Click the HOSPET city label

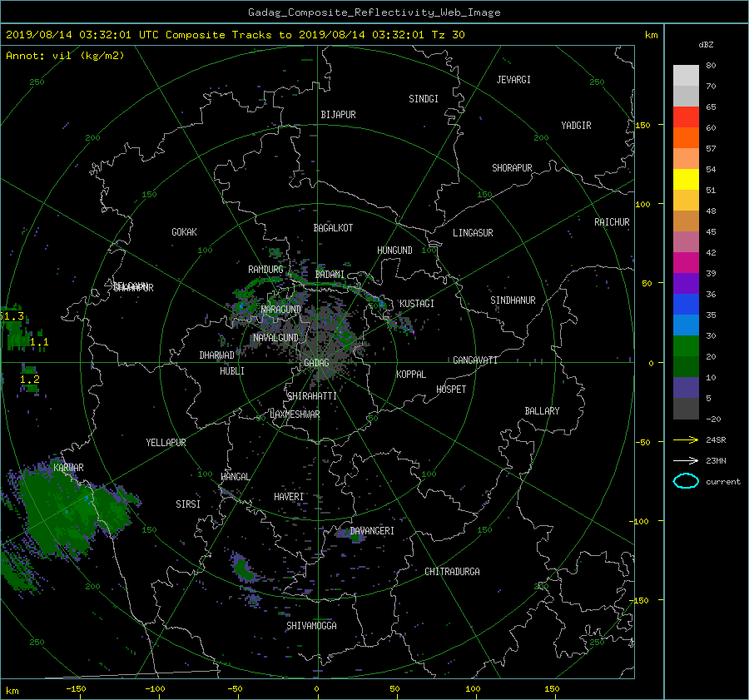coord(451,390)
